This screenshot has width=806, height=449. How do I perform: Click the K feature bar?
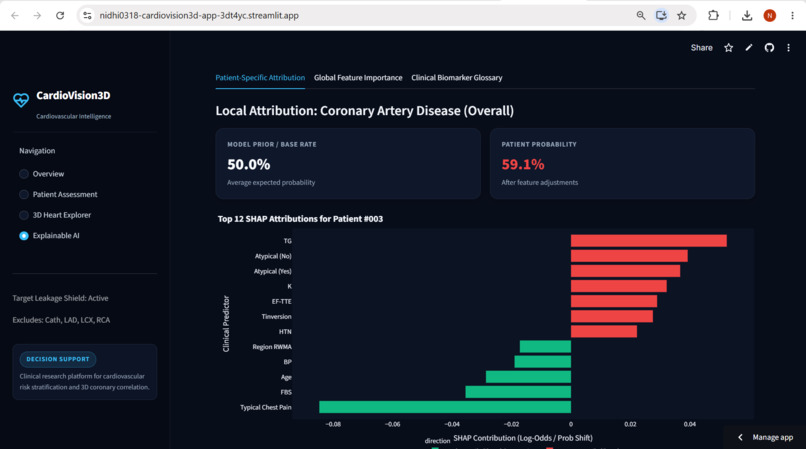coord(619,286)
